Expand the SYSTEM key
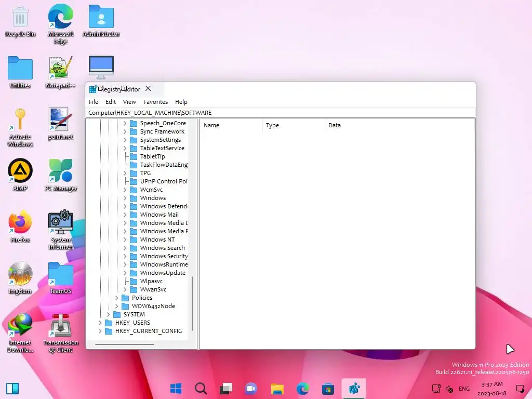 click(x=108, y=314)
